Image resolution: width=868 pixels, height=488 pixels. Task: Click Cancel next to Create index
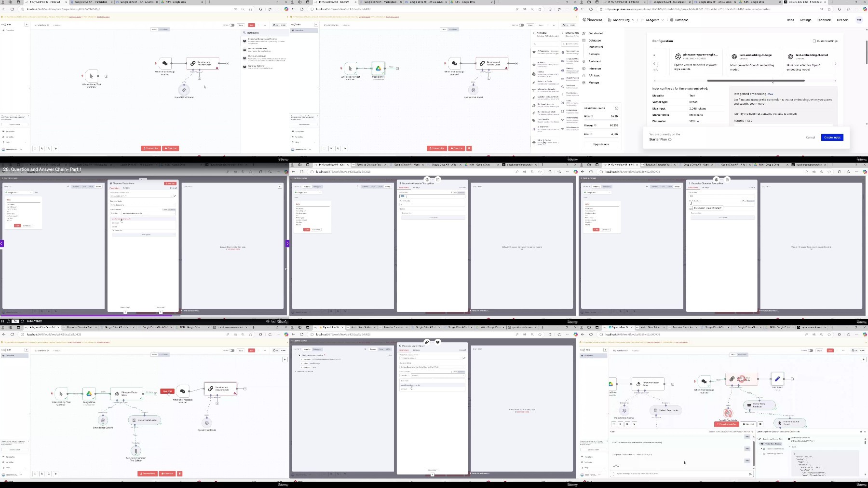(x=811, y=138)
